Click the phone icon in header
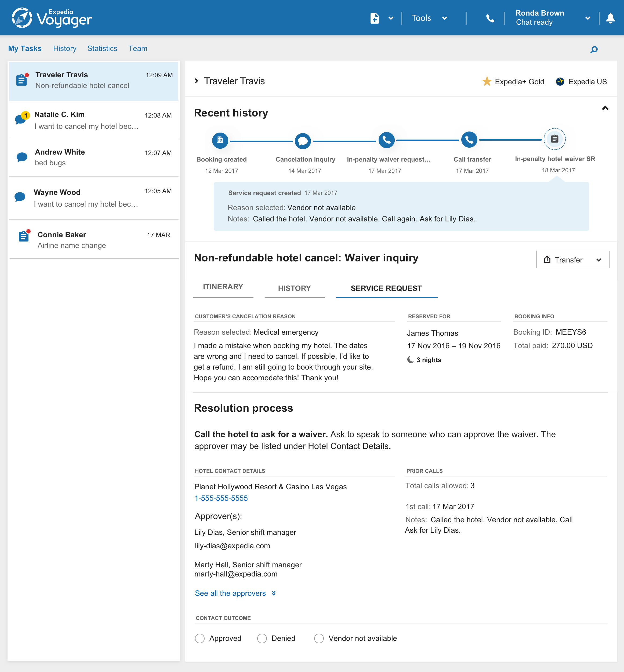624x672 pixels. click(x=490, y=18)
